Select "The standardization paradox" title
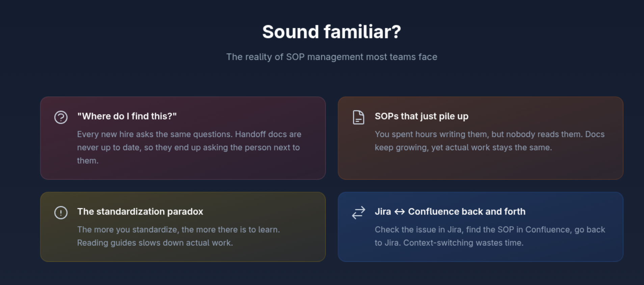Image resolution: width=644 pixels, height=285 pixels. click(140, 212)
